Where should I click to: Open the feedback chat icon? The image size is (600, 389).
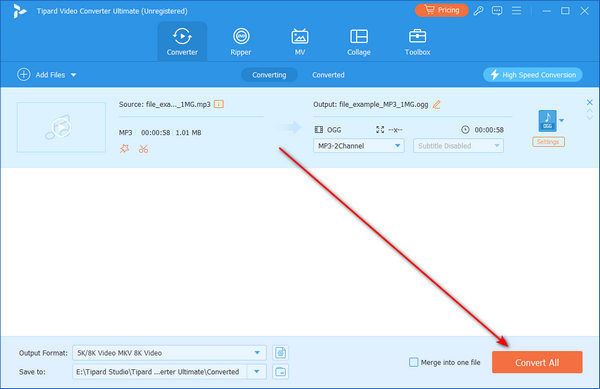point(497,11)
